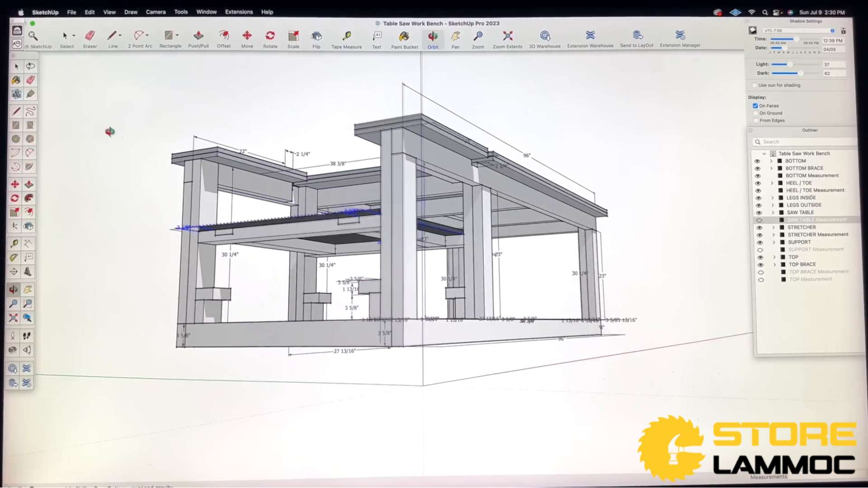The width and height of the screenshot is (868, 488).
Task: Check the On Ground display option
Action: point(756,113)
